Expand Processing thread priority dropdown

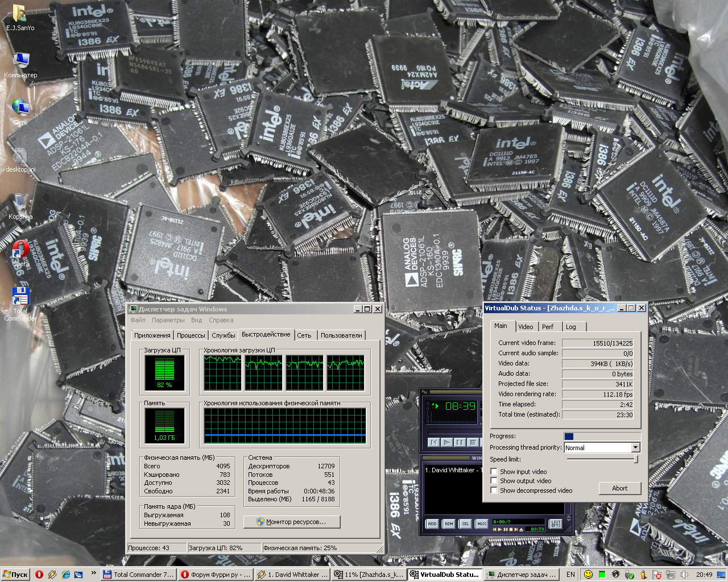[635, 448]
